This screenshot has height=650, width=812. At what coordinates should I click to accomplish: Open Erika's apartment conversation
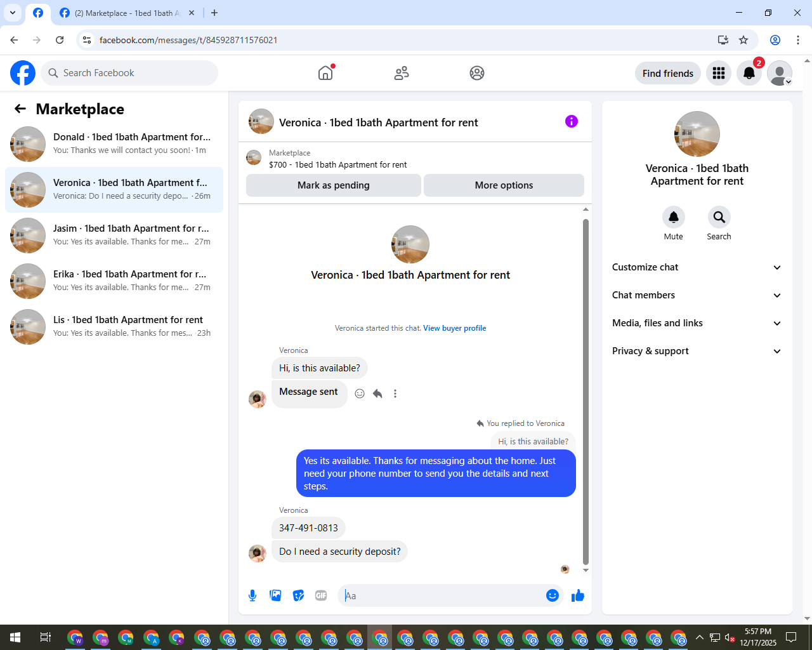coord(114,281)
